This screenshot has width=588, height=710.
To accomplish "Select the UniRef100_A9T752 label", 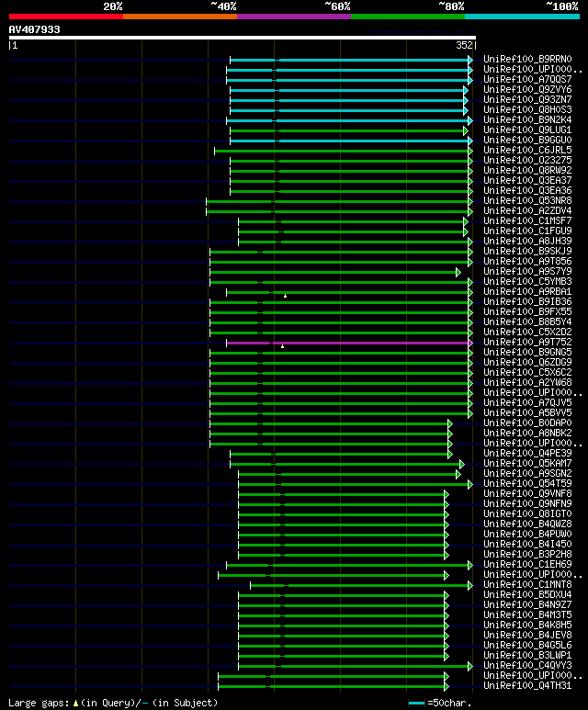I will (x=527, y=343).
